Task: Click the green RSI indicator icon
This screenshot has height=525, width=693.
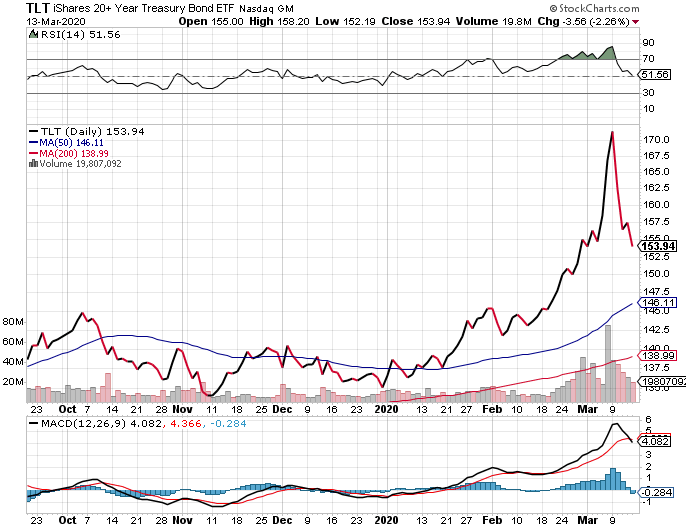Action: pos(33,34)
